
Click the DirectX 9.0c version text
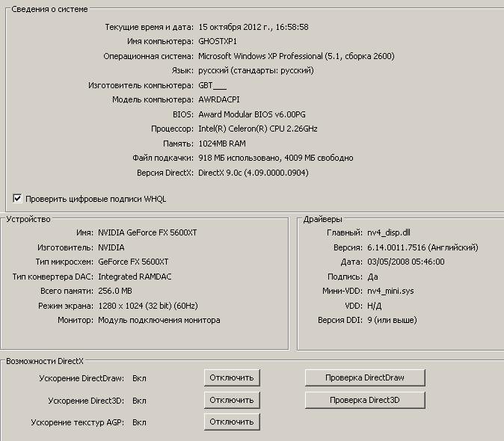253,173
